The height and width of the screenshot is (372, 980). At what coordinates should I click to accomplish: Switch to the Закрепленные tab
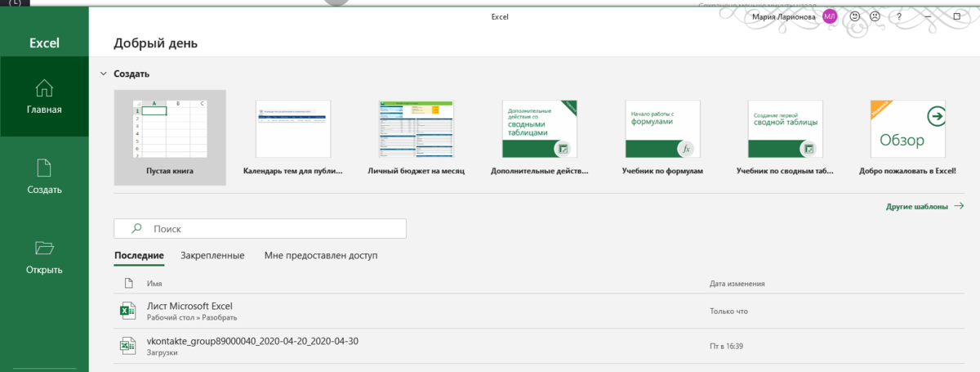click(212, 255)
